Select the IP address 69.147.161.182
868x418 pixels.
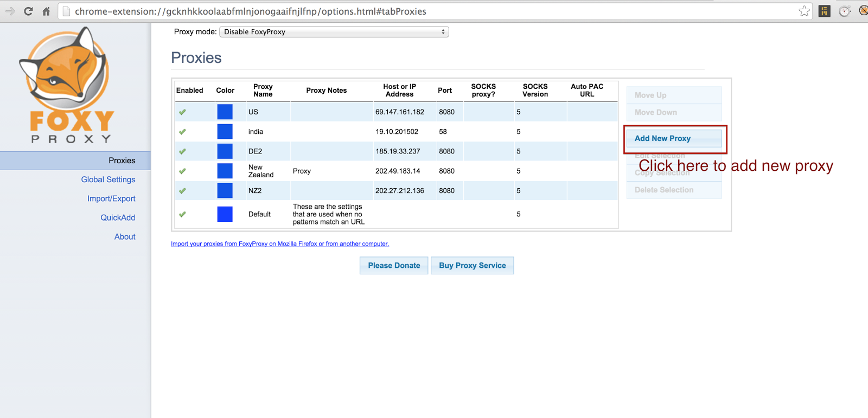point(400,112)
